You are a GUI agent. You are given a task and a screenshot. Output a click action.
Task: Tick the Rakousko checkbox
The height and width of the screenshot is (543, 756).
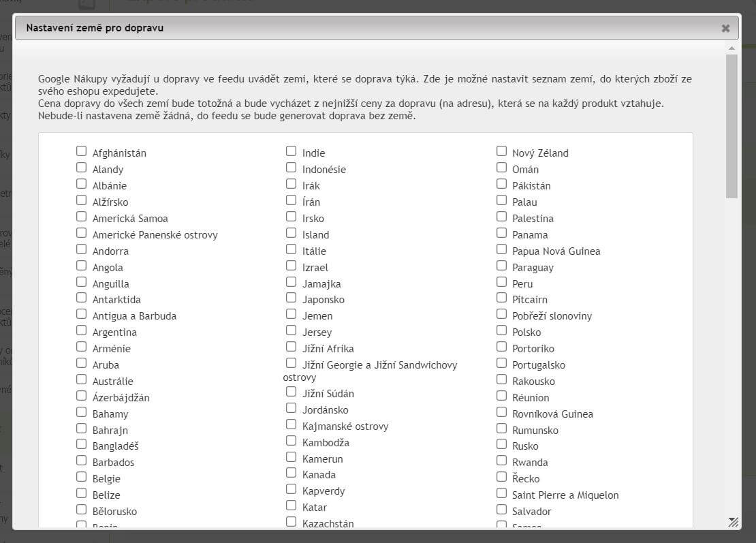click(501, 380)
